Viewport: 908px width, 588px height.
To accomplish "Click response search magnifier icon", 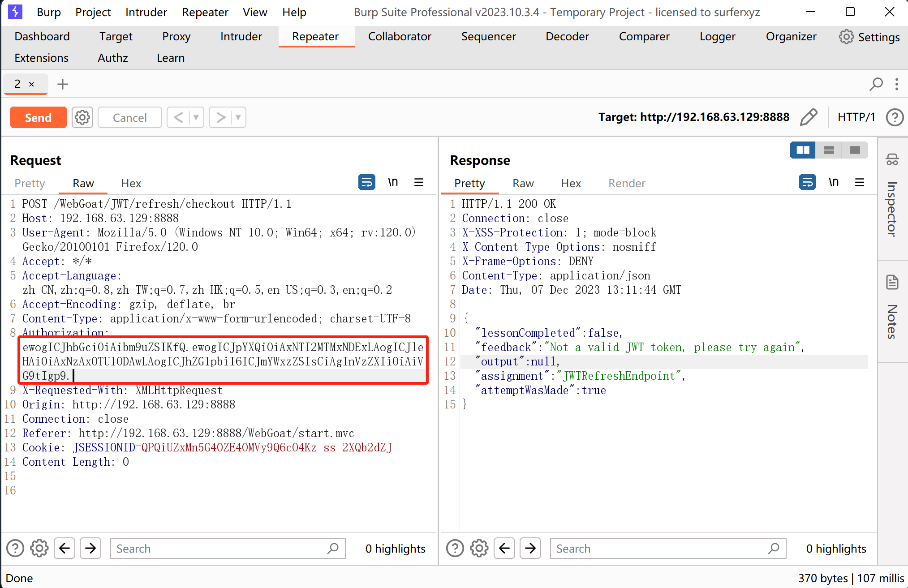I will 774,548.
